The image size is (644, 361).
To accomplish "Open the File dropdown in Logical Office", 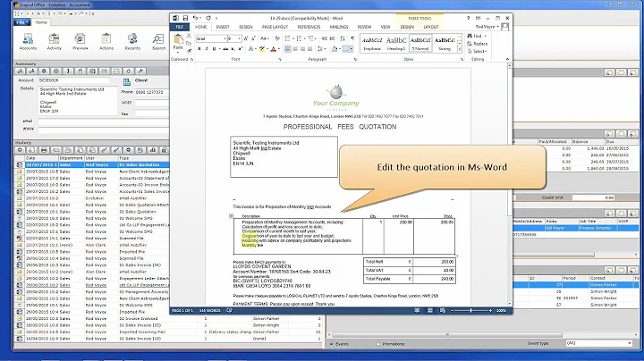I will [22, 22].
